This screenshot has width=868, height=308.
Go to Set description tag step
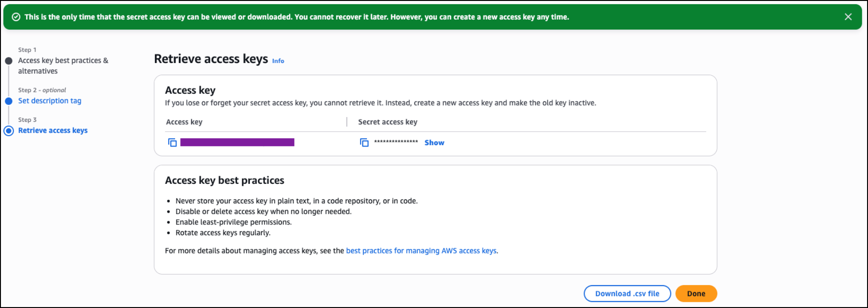[49, 101]
